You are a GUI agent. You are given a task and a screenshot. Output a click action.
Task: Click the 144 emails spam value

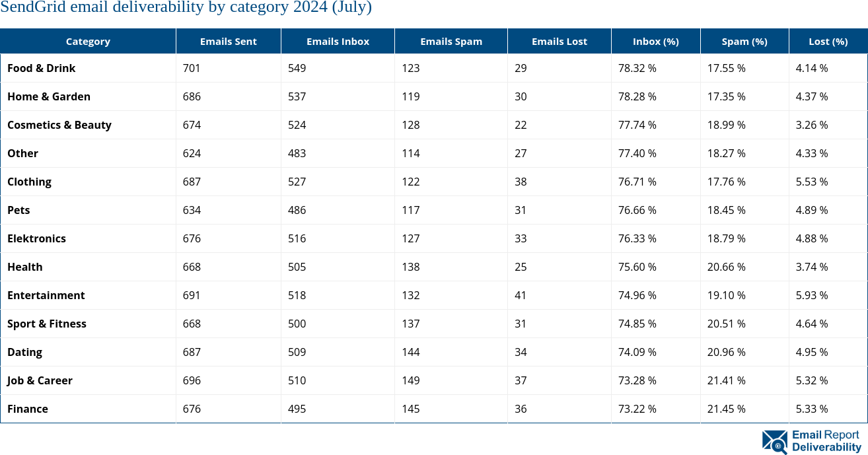pyautogui.click(x=411, y=352)
